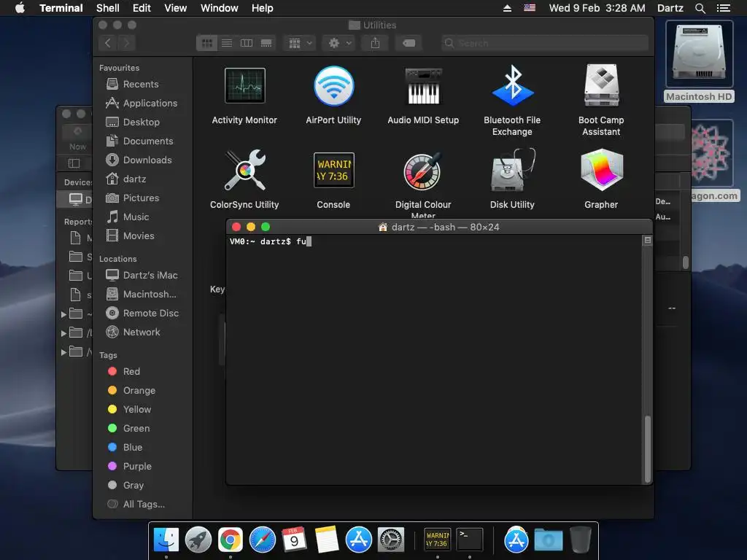Open AirPort Utility app icon

pos(333,86)
